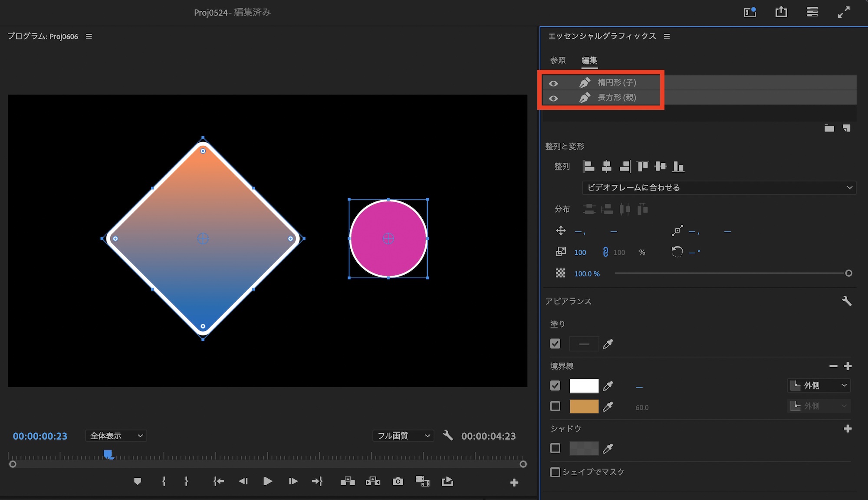
Task: Open ビデオフレームに合わせる alignment dropdown
Action: (719, 187)
